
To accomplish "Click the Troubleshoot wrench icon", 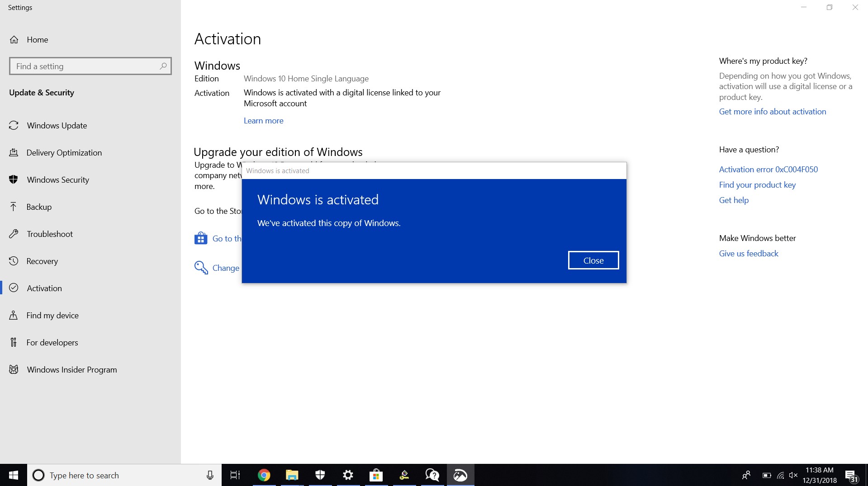I will click(14, 234).
